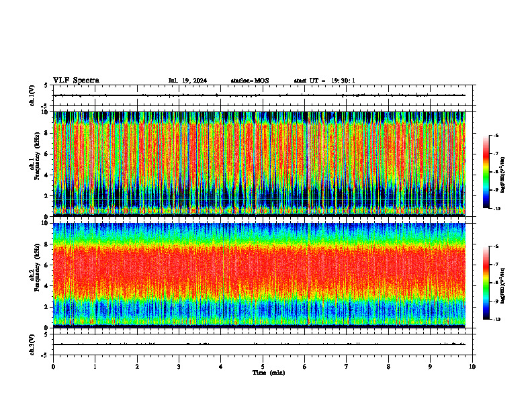
Task: Click the "6" kHz tick on ch.1 axis
Action: pos(47,154)
